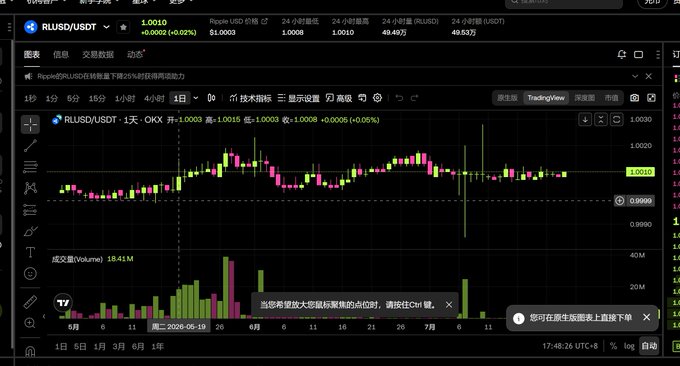
Task: Switch to the 图表 chart tab
Action: point(32,55)
